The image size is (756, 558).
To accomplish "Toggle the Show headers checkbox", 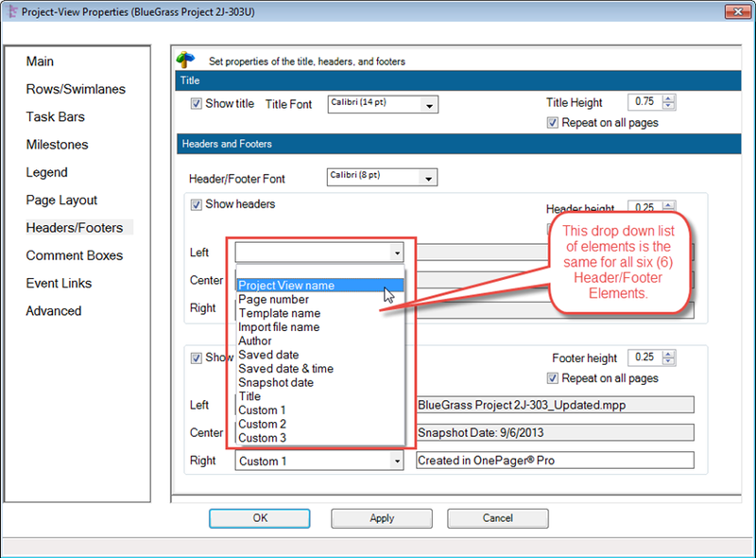I will point(197,204).
